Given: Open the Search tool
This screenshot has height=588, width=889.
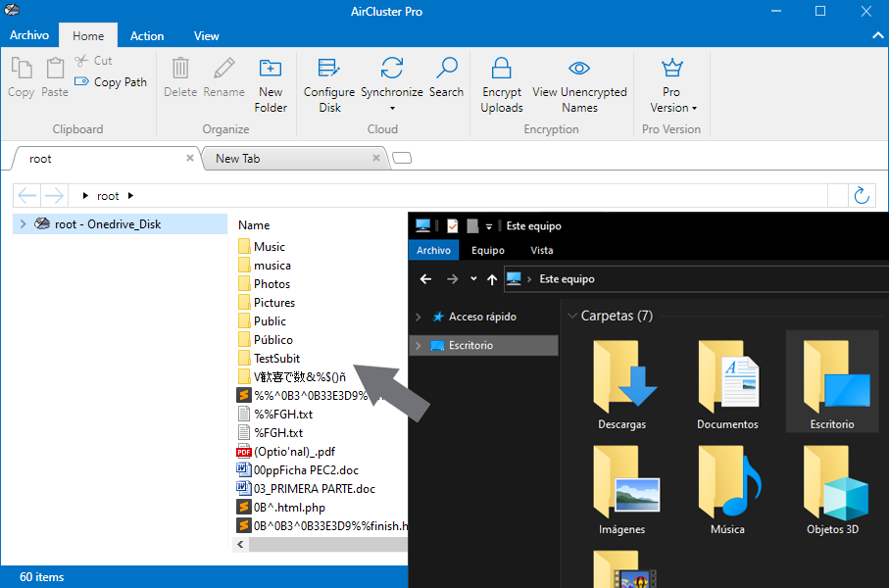Looking at the screenshot, I should click(446, 77).
